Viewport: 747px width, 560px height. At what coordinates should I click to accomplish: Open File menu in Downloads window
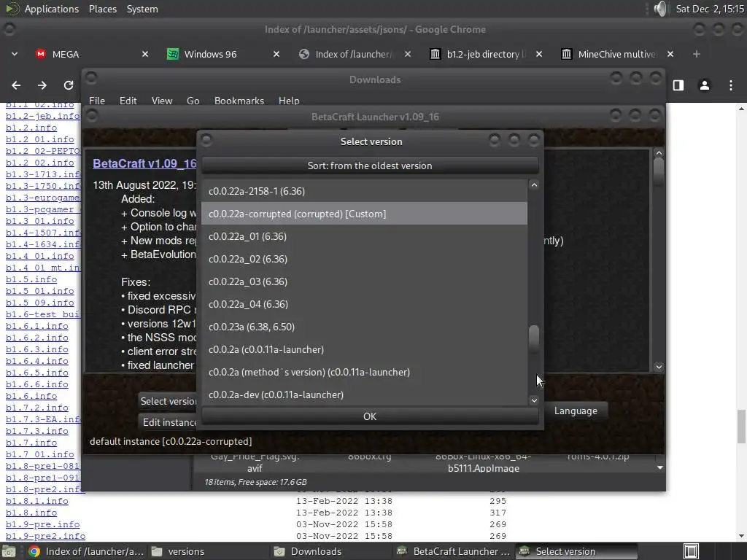click(97, 101)
